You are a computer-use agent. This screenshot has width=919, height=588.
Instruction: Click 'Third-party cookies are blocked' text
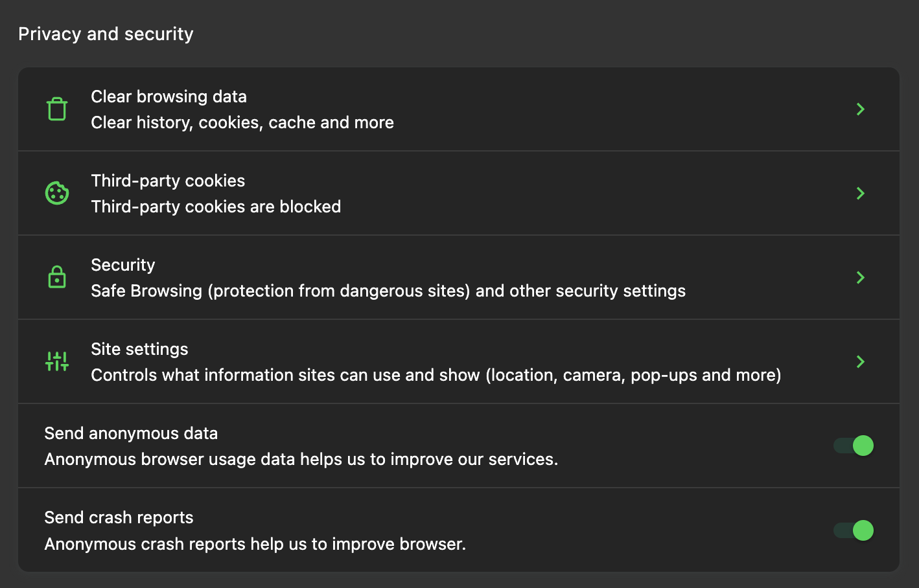(216, 207)
